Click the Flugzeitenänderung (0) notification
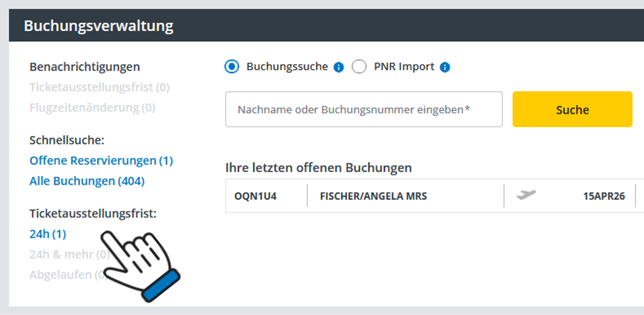The width and height of the screenshot is (644, 315). pos(92,107)
